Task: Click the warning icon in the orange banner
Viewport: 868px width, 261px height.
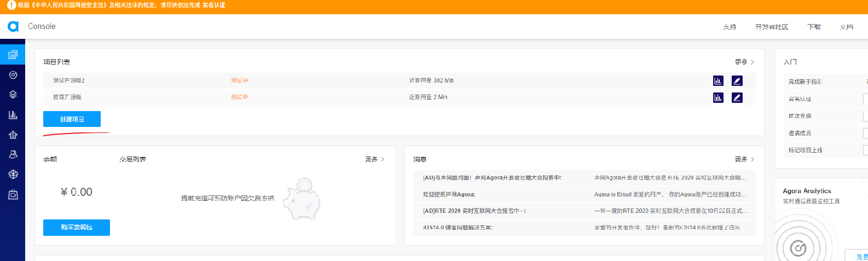Action: [x=11, y=5]
